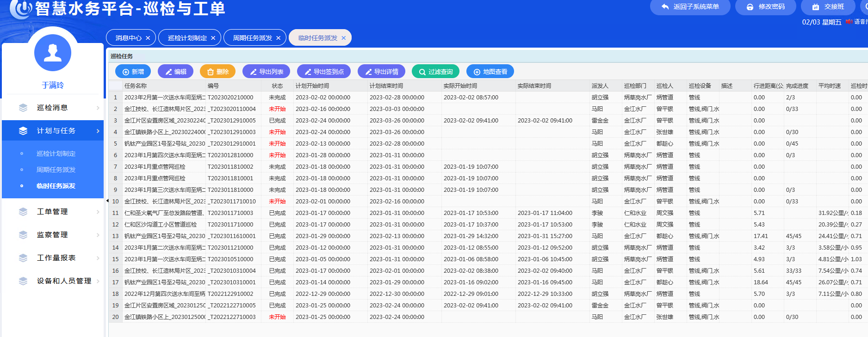This screenshot has height=337, width=868.
Task: Select 巡检计划制定 in the sidebar submenu
Action: click(56, 153)
